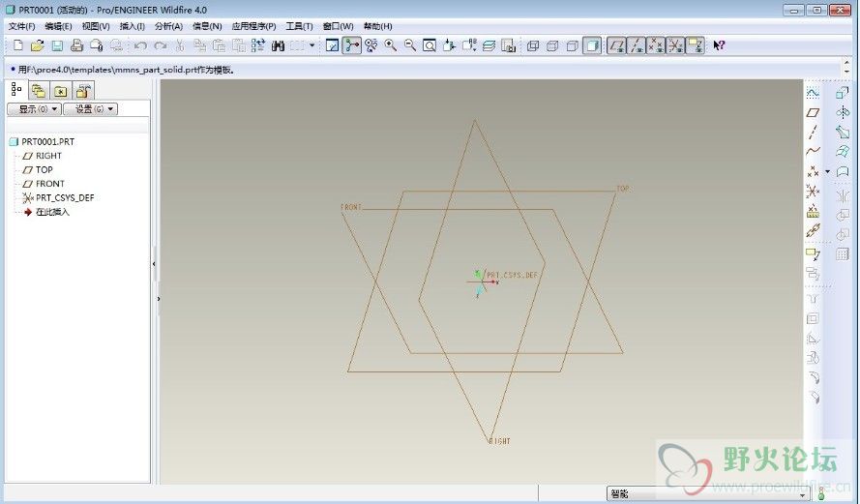The image size is (860, 504).
Task: Select the annotation feature tool
Action: pyautogui.click(x=813, y=253)
